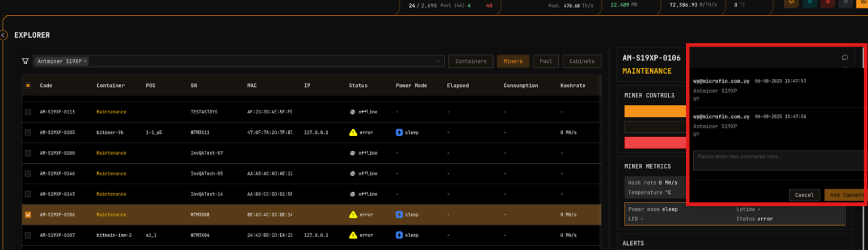The width and height of the screenshot is (868, 250).
Task: Sort table by Status column header
Action: (358, 86)
